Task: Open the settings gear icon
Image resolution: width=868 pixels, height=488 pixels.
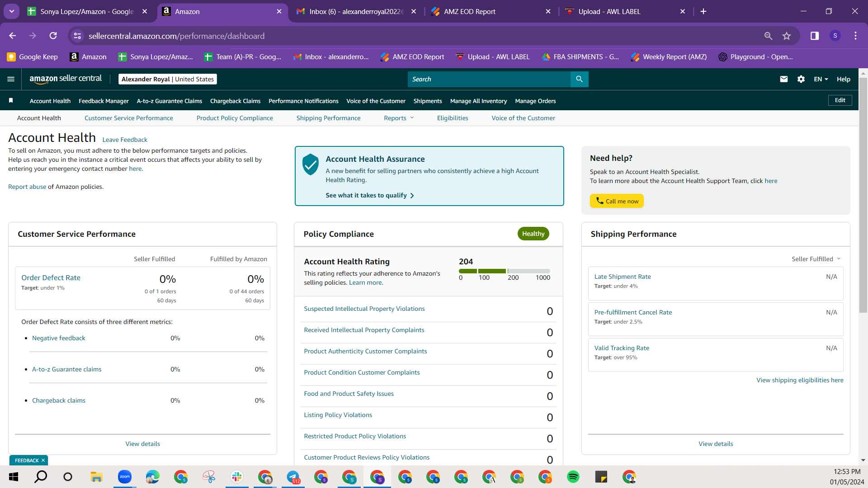Action: pyautogui.click(x=801, y=79)
